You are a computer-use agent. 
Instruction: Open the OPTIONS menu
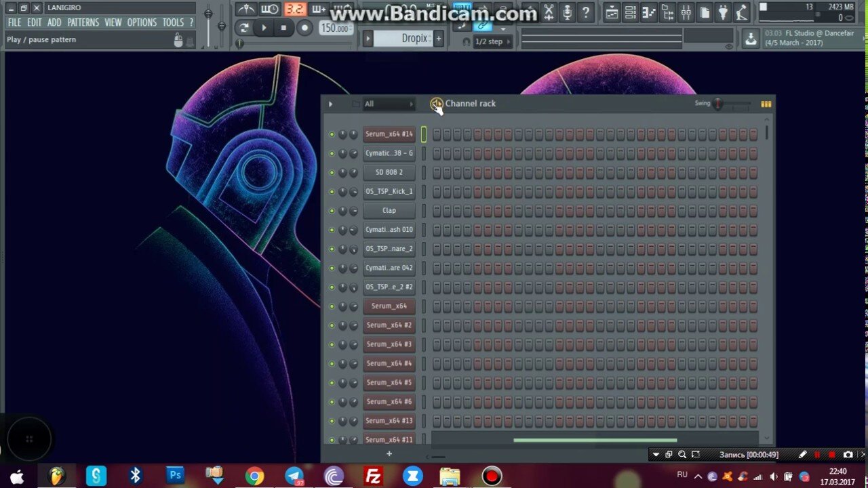(142, 22)
